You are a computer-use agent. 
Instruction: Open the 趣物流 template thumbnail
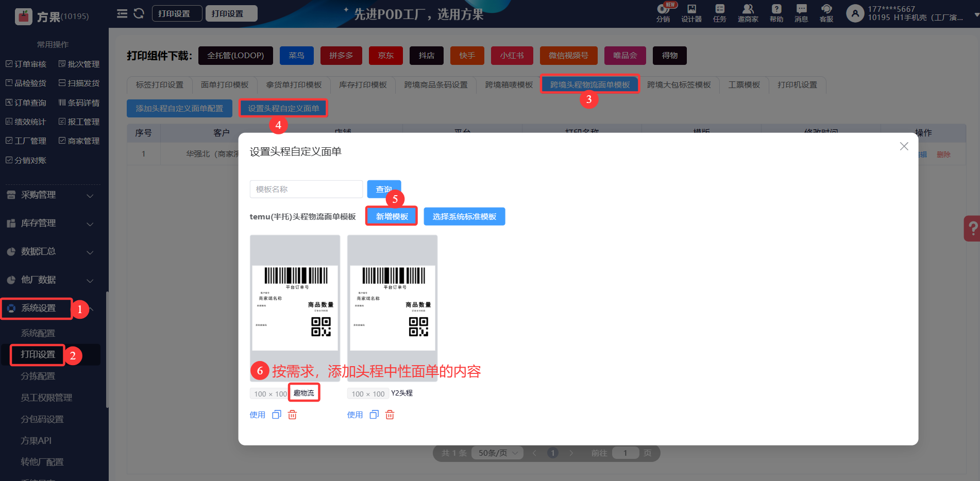[295, 308]
